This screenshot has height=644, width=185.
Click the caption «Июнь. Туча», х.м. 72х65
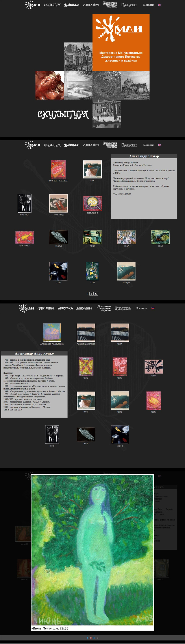point(50,628)
